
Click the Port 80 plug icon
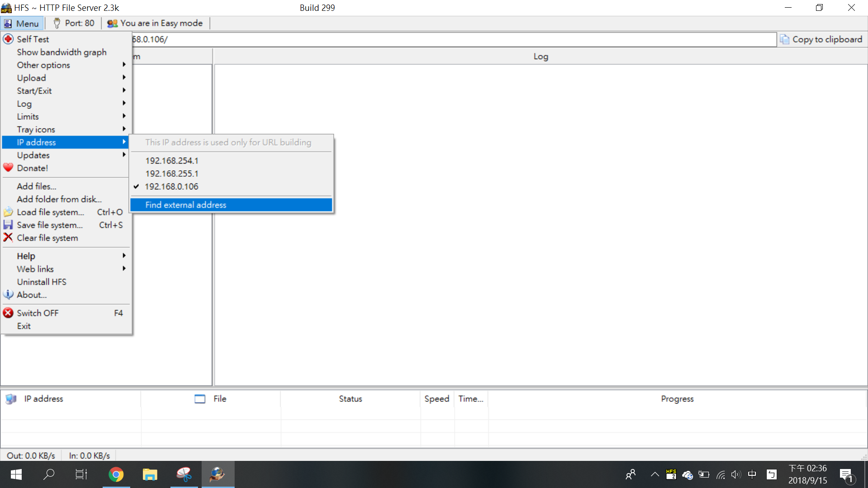coord(57,23)
